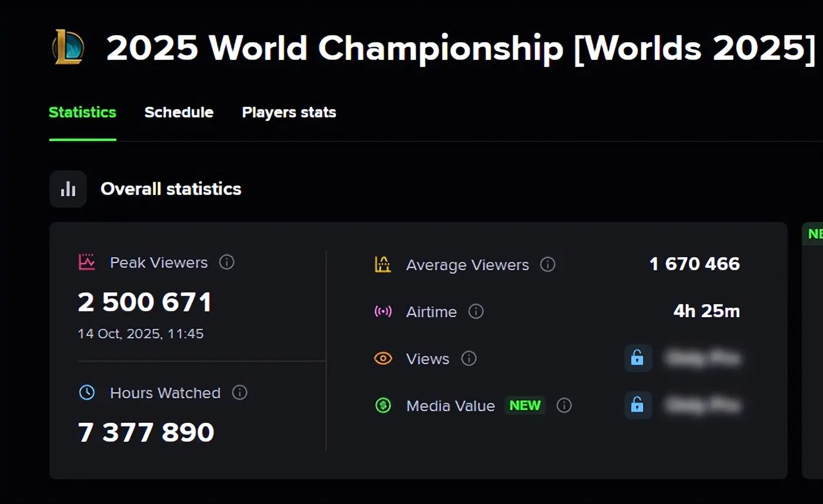
Task: Open the Players stats tab
Action: 289,112
